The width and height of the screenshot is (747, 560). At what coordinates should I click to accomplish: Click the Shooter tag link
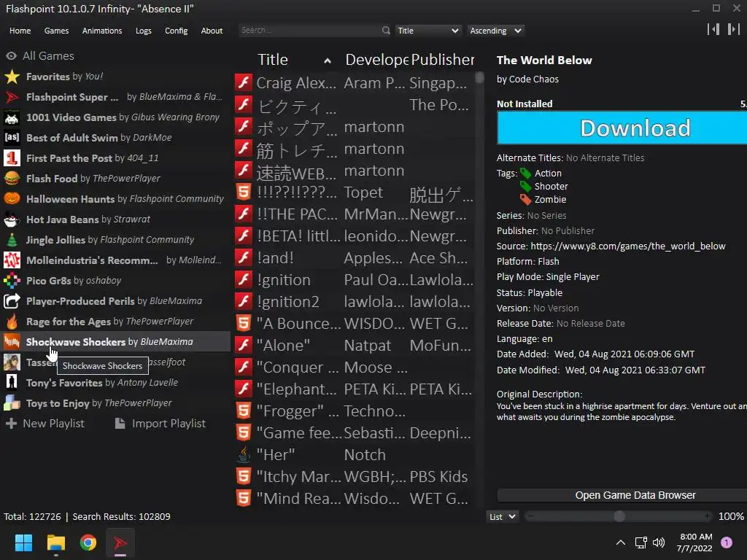551,187
